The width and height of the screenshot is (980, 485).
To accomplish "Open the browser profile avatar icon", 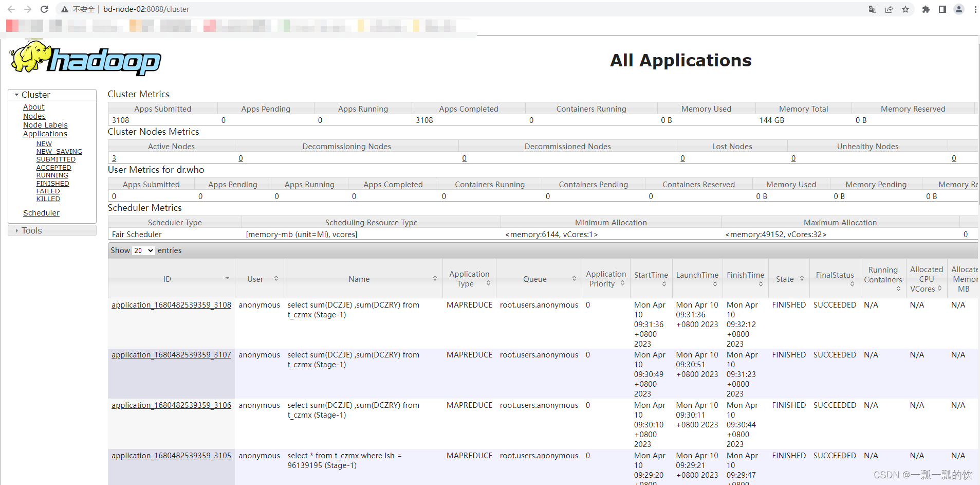I will pos(959,9).
